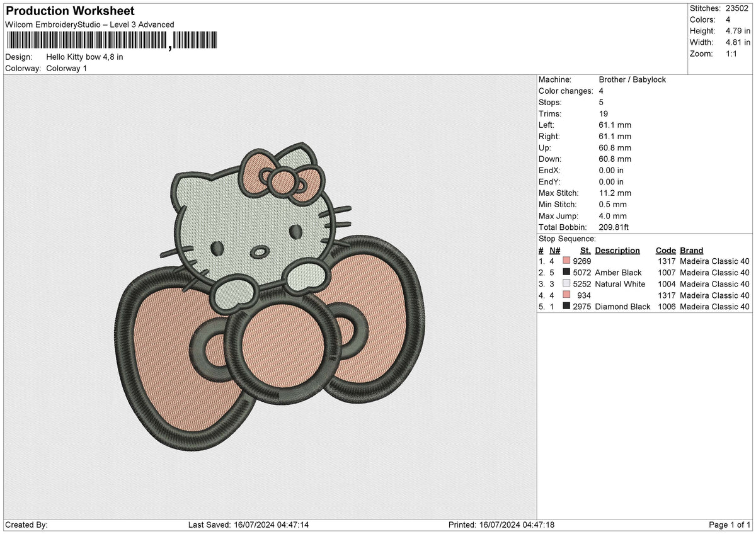Click the Stops value 5
Image resolution: width=756 pixels, height=534 pixels.
[x=601, y=102]
